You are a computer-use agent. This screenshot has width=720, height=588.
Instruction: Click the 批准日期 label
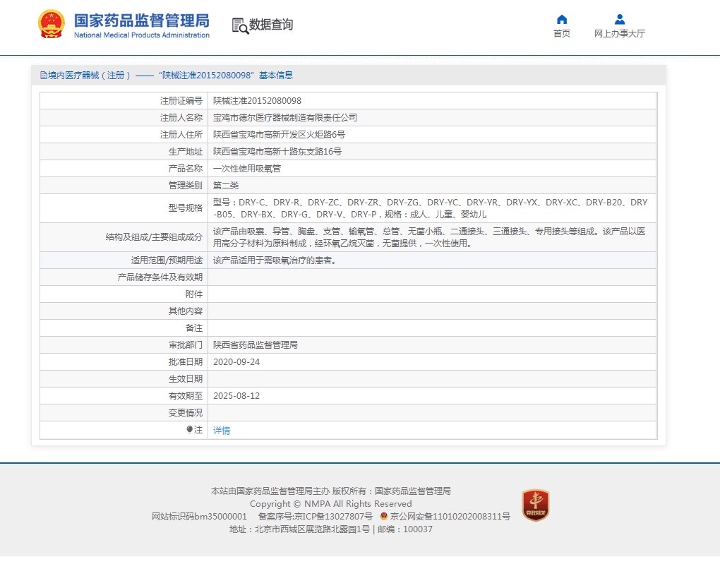185,361
